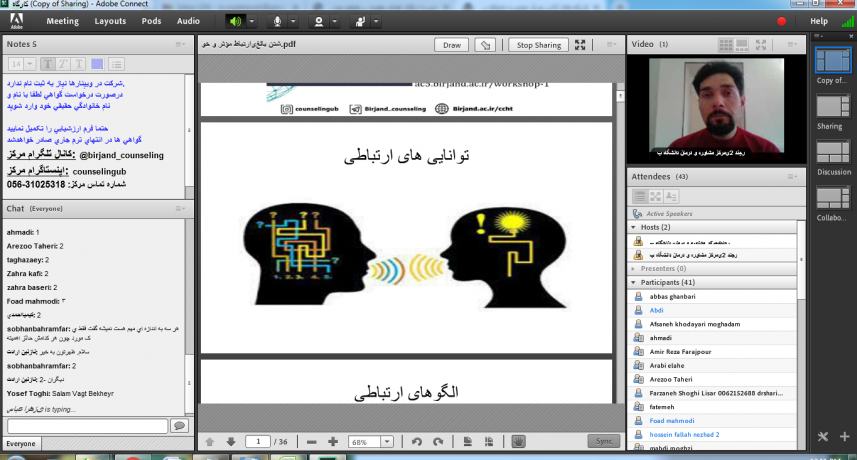Open the Layouts menu
The height and width of the screenshot is (460, 857).
pyautogui.click(x=110, y=21)
